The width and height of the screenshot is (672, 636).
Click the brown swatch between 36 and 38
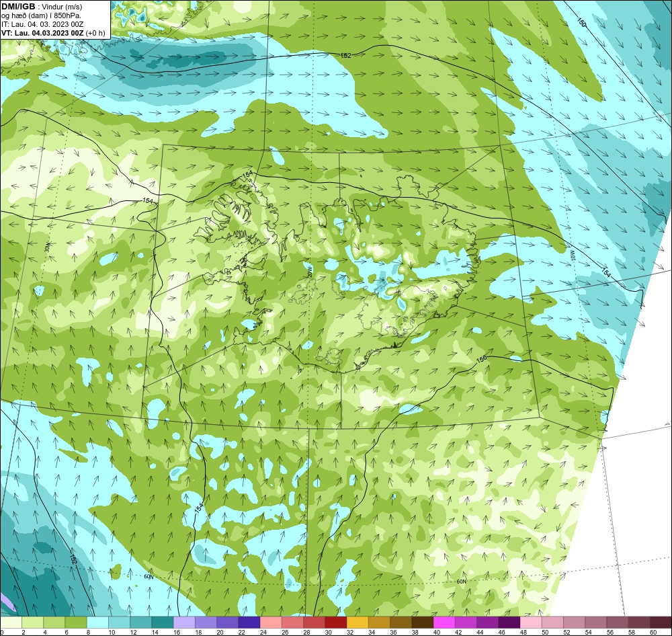tap(401, 622)
